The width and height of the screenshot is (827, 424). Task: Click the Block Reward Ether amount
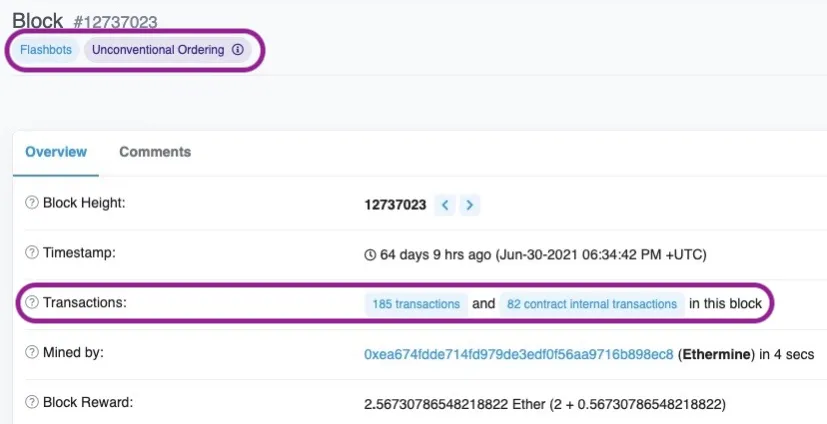[x=544, y=404]
